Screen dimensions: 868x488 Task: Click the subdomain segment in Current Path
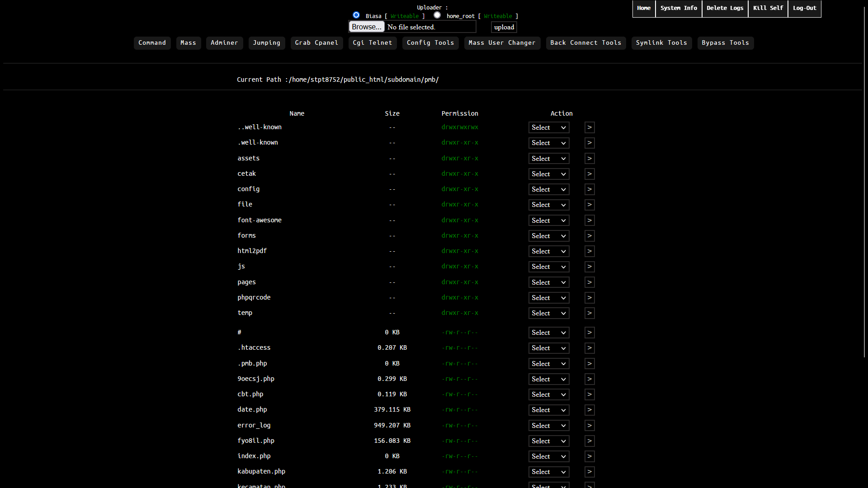point(404,80)
